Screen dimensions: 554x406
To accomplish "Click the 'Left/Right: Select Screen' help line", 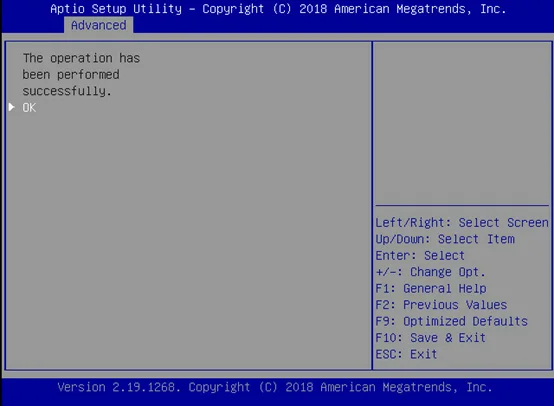I will (x=462, y=223).
